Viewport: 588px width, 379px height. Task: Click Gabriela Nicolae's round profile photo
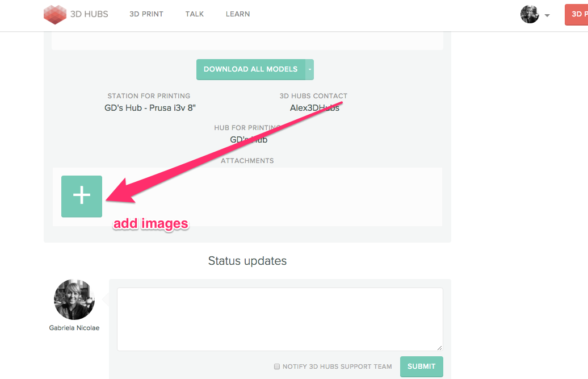point(74,299)
